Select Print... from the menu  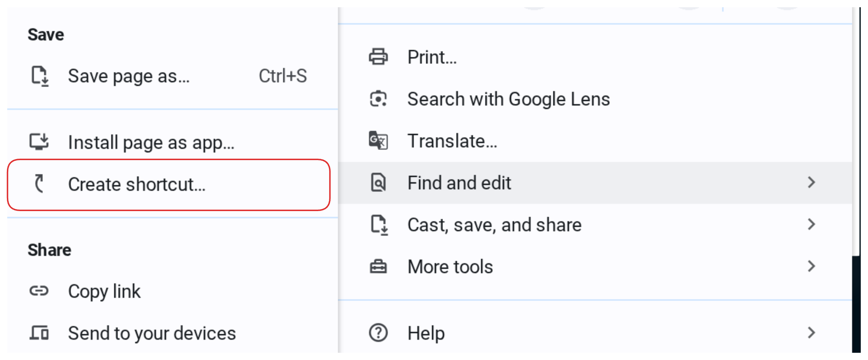pyautogui.click(x=432, y=57)
